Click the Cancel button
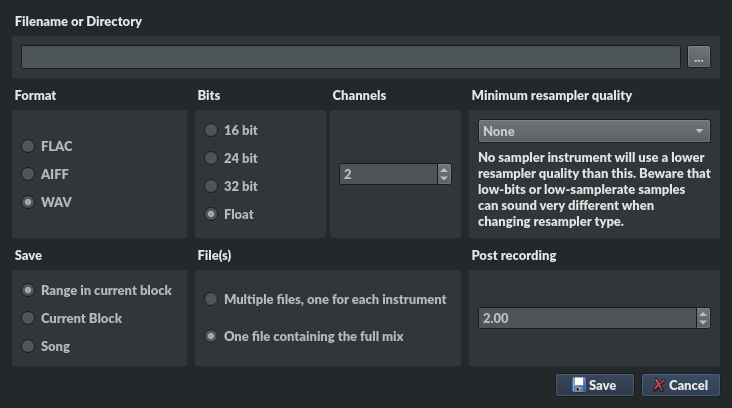Image resolution: width=732 pixels, height=408 pixels. [680, 385]
